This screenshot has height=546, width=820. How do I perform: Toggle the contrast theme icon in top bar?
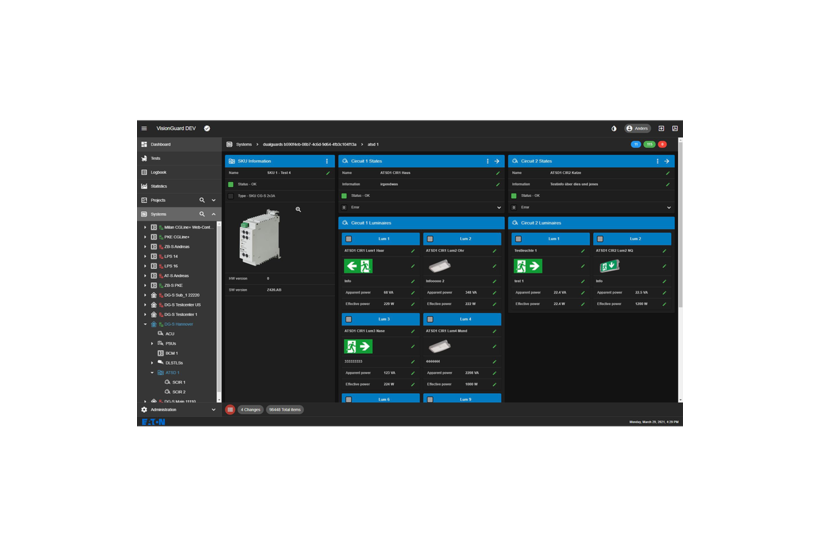[614, 128]
